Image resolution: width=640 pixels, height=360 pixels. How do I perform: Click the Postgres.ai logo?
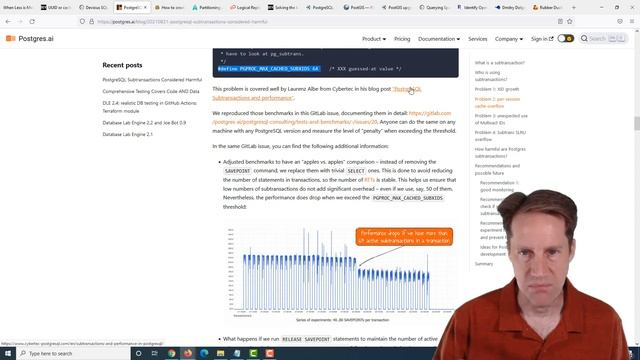[x=30, y=39]
